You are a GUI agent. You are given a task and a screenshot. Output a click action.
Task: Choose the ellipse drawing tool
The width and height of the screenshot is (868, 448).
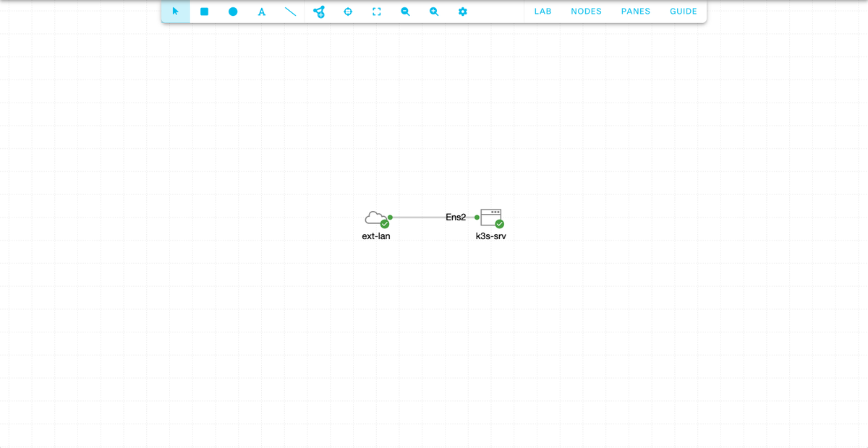233,12
